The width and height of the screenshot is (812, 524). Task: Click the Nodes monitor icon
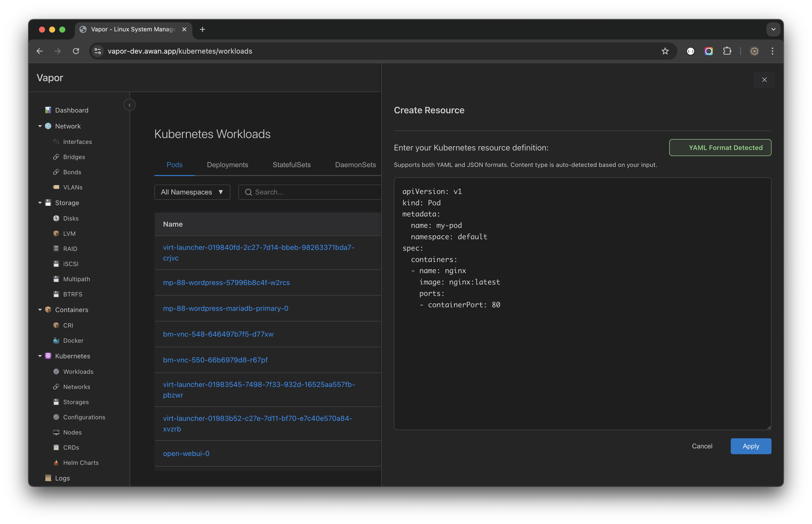tap(56, 432)
